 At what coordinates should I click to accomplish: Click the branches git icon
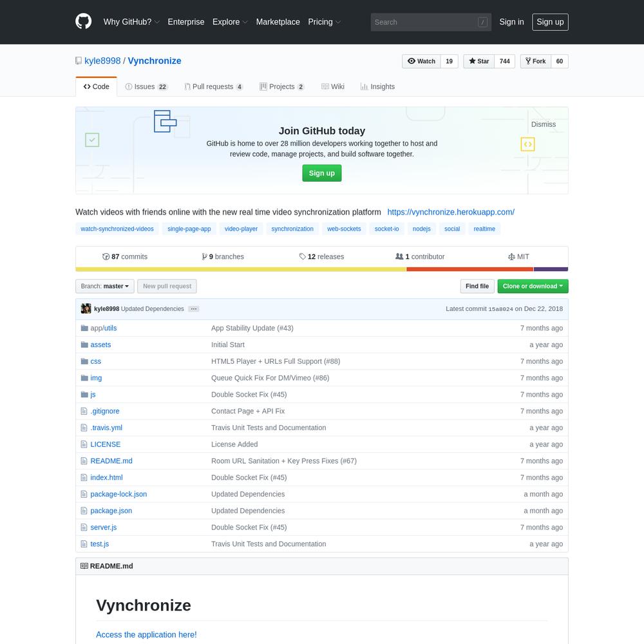point(205,256)
